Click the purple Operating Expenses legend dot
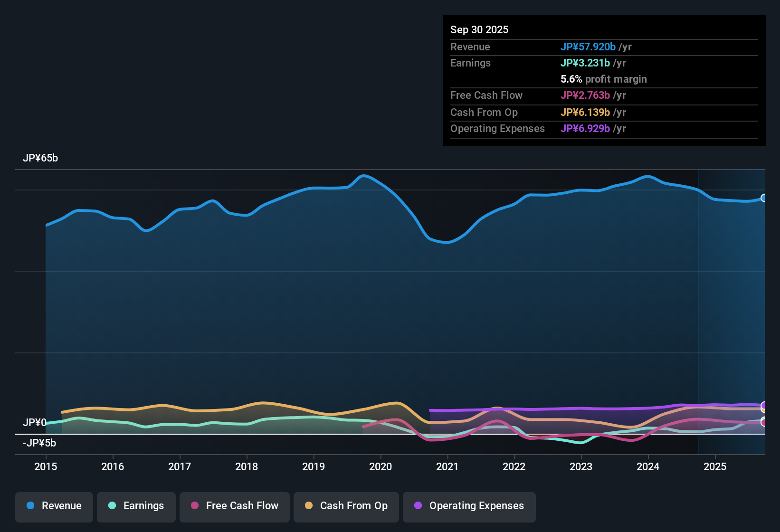Image resolution: width=780 pixels, height=532 pixels. [418, 506]
